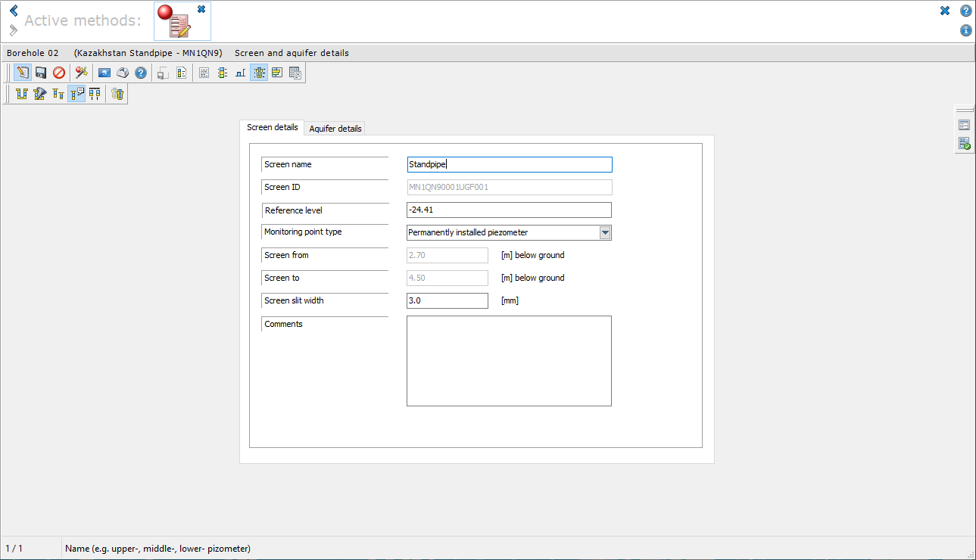976x560 pixels.
Task: Switch to the Screen details tab
Action: point(273,127)
